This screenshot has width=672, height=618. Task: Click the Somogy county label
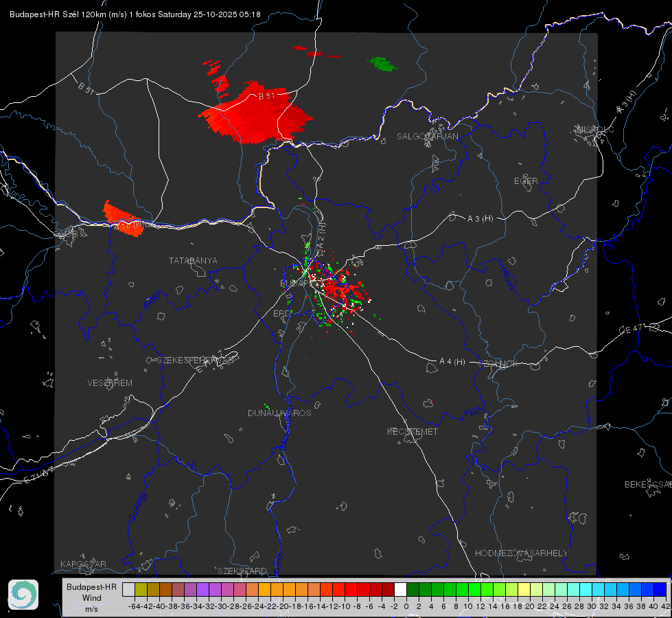pyautogui.click(x=137, y=507)
